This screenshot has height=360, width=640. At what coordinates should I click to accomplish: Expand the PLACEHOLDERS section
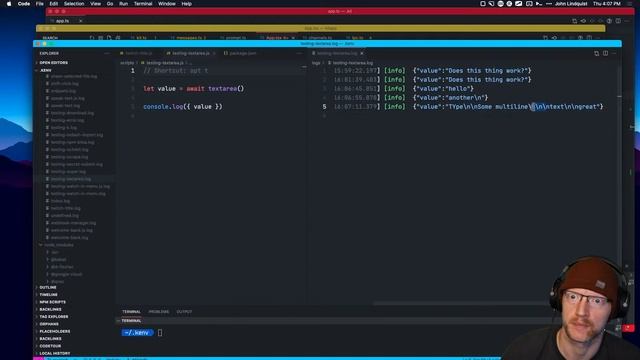(55, 331)
